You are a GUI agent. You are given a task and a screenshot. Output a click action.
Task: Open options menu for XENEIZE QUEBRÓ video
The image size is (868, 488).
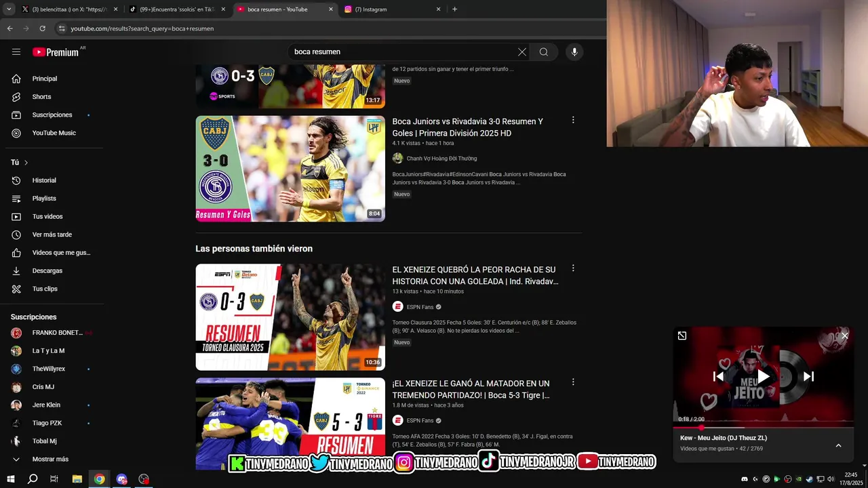(573, 268)
